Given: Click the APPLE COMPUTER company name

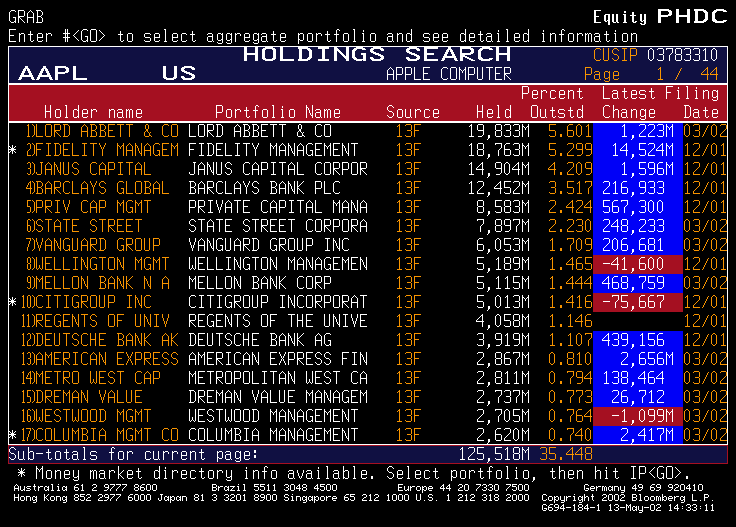Looking at the screenshot, I should point(449,74).
